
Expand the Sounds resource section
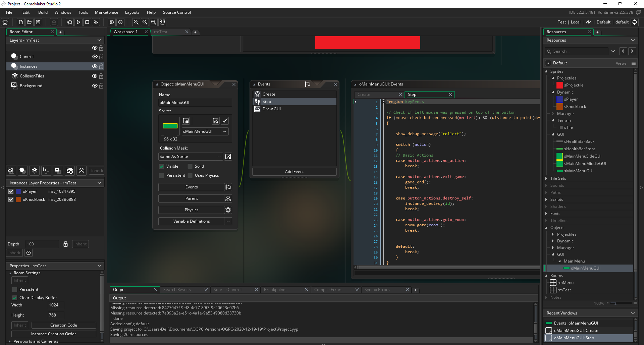click(x=546, y=185)
